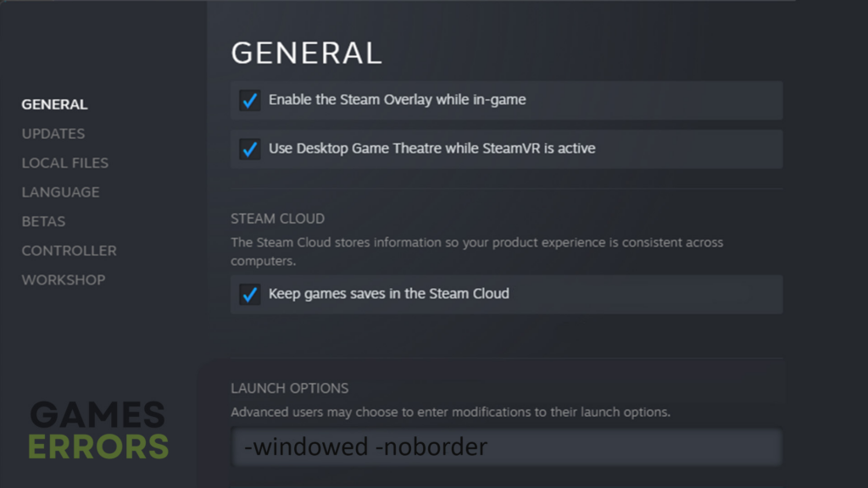Switch to the Local Files tab
This screenshot has height=488, width=868.
pos(64,163)
